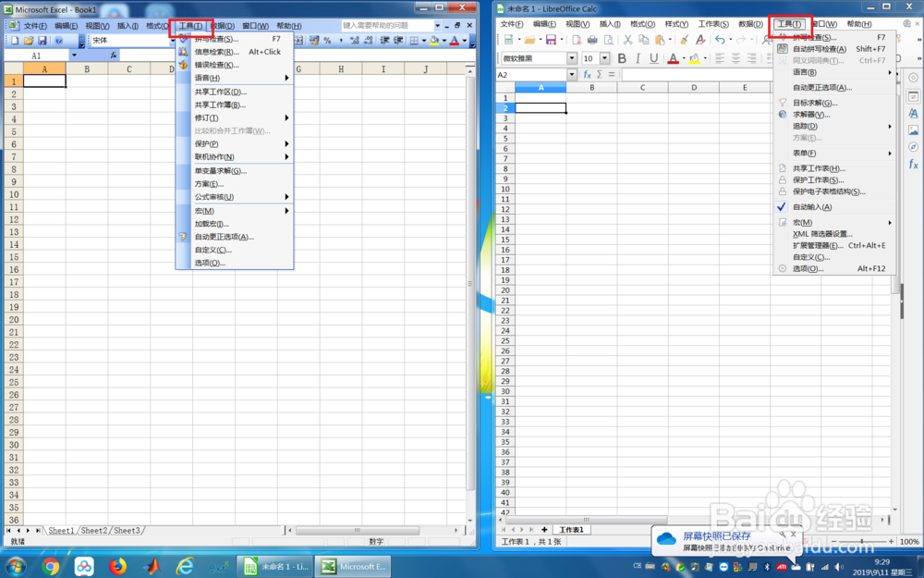Click the red Font Color A in Excel
Screen dimensions: 924x578
pyautogui.click(x=455, y=40)
